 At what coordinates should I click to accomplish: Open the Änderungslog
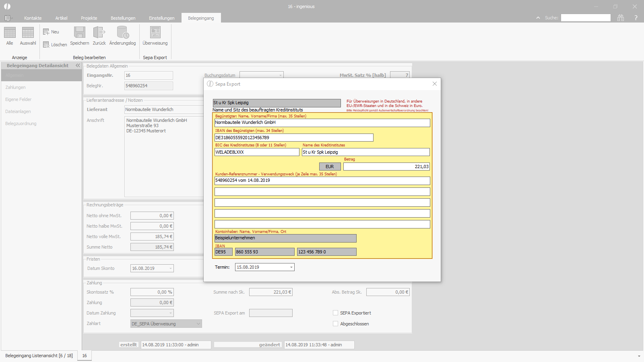122,36
